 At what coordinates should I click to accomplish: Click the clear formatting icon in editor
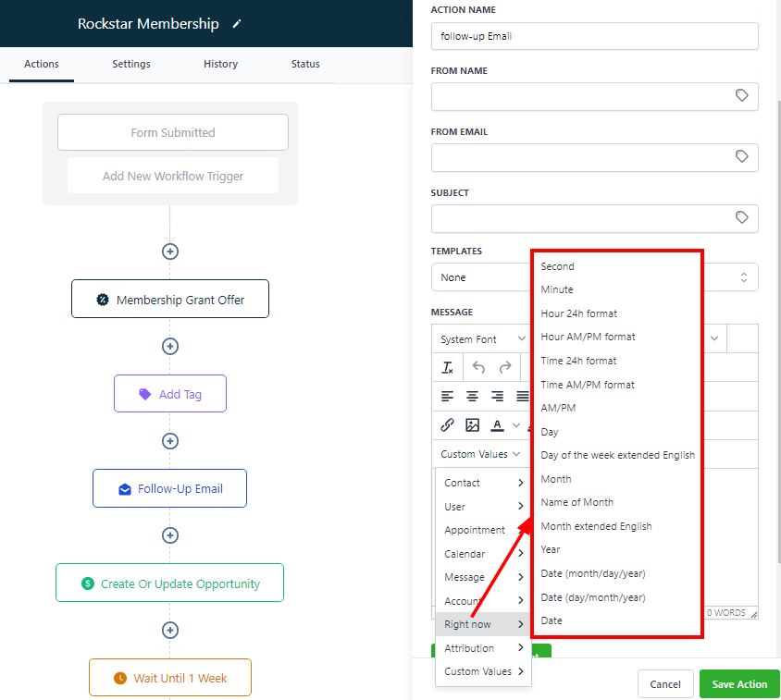pyautogui.click(x=448, y=367)
